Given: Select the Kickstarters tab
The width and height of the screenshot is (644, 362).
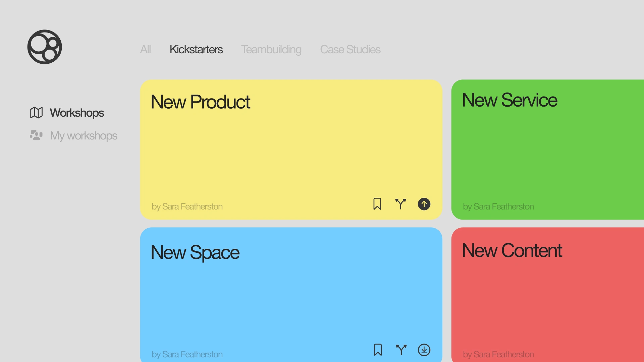Looking at the screenshot, I should 196,49.
